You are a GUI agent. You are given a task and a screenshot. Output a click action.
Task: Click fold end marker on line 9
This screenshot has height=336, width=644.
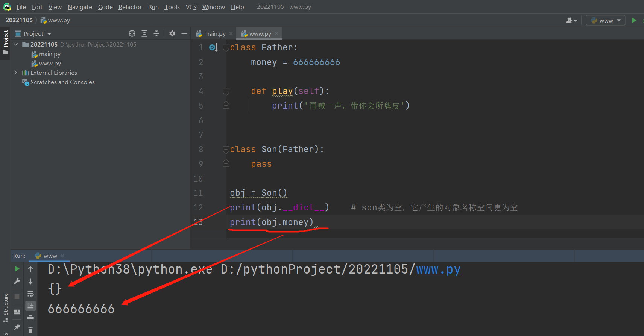226,163
